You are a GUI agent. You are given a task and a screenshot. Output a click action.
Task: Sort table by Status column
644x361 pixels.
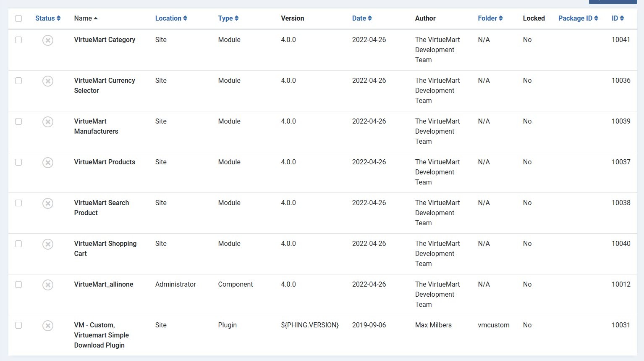[x=48, y=18]
